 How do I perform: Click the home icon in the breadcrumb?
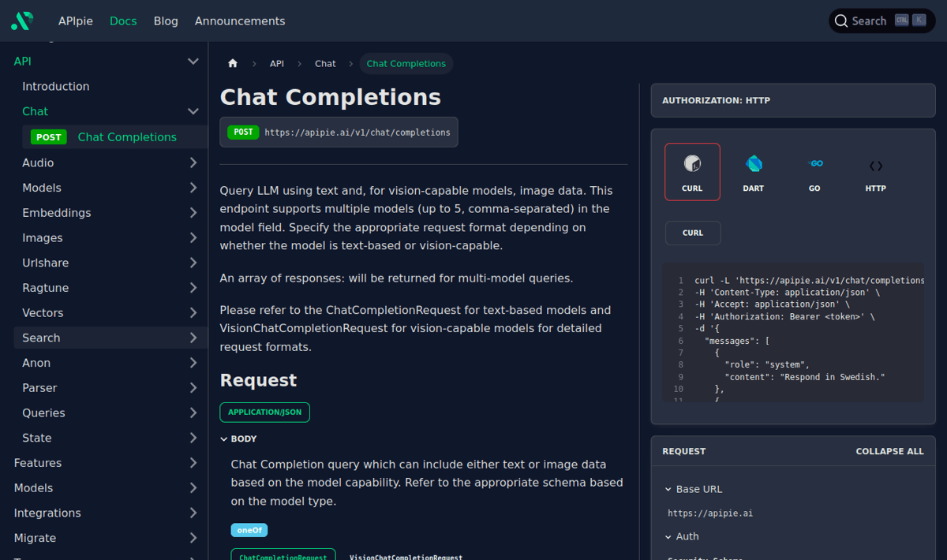tap(232, 62)
